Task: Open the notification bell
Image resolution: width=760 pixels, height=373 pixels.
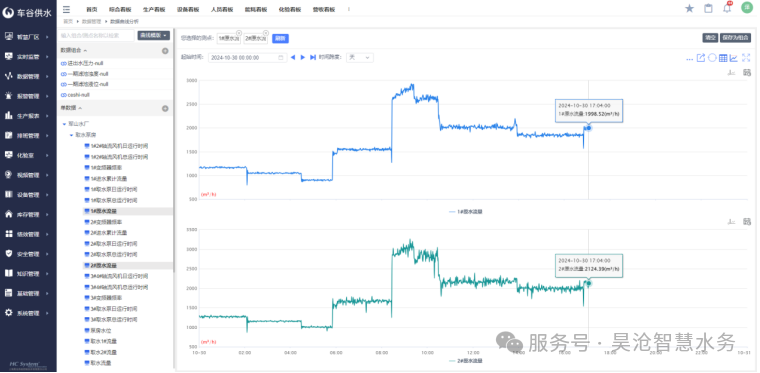Action: pos(727,8)
